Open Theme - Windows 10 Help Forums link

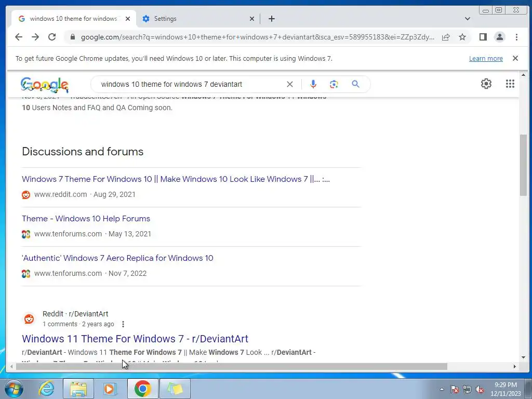tap(86, 219)
